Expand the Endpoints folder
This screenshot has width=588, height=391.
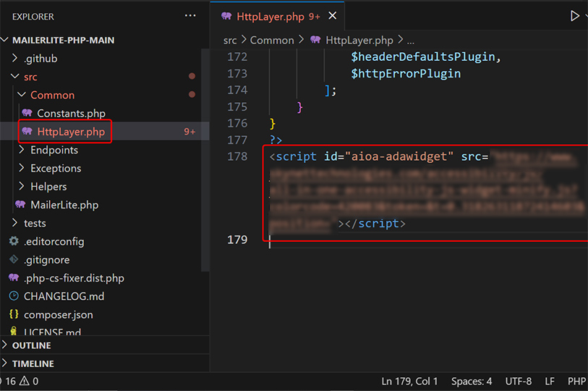click(54, 150)
